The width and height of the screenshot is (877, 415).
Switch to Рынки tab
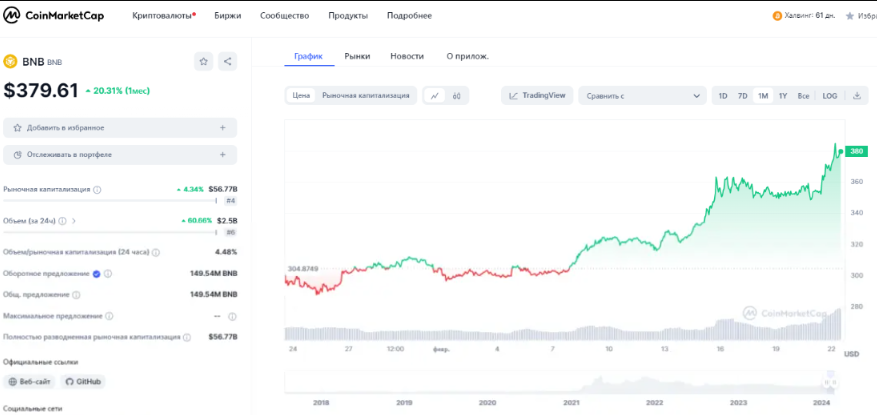pyautogui.click(x=357, y=56)
